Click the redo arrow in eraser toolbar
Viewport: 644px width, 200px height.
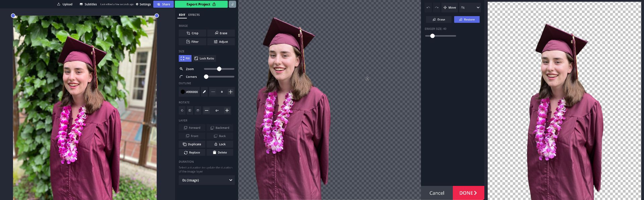click(437, 7)
